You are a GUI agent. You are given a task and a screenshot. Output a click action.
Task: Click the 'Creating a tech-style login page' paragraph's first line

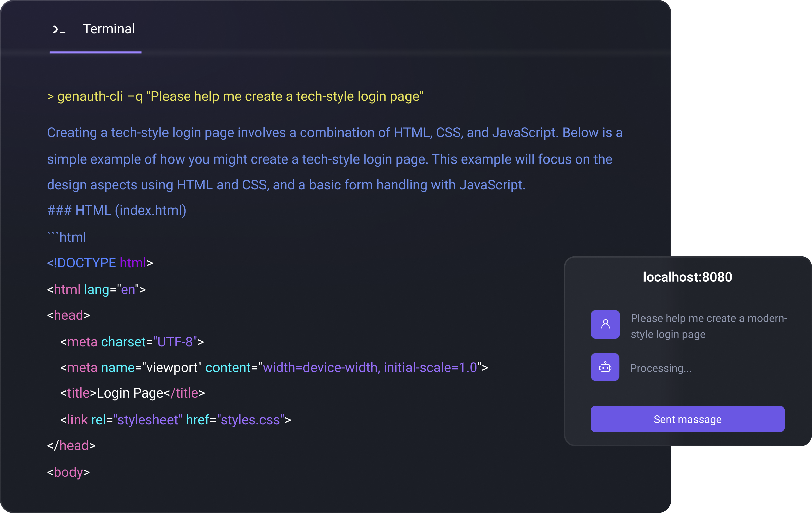click(335, 133)
